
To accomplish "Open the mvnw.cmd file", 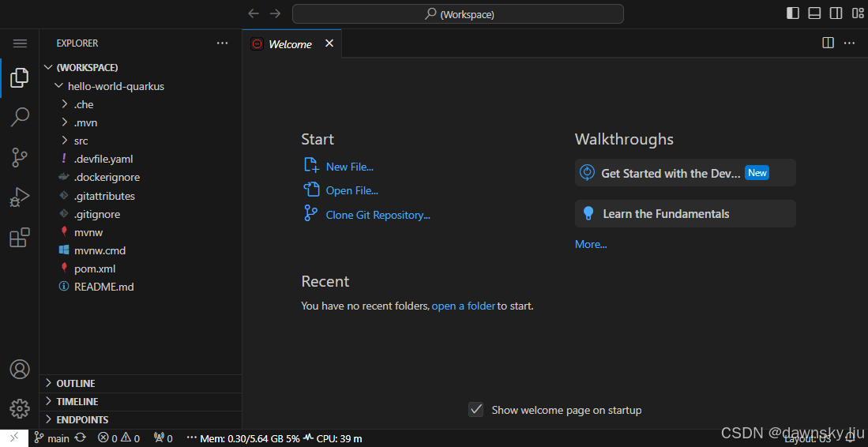I will [x=141, y=250].
